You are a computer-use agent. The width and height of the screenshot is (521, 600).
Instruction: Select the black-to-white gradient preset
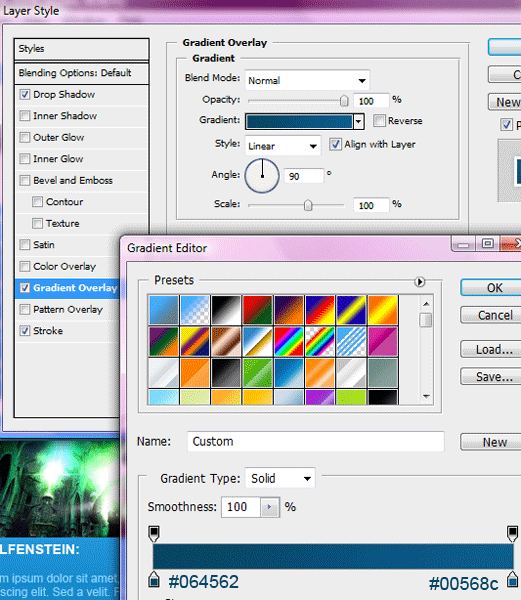[x=226, y=310]
